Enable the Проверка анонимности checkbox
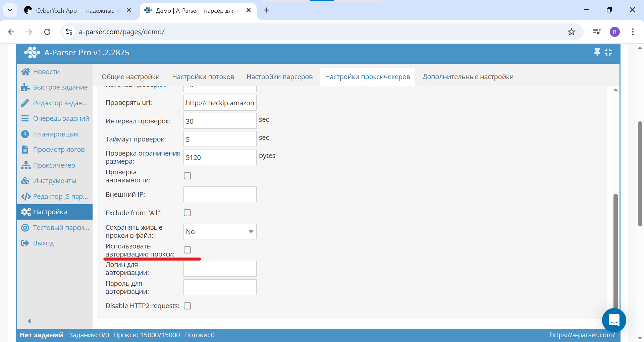The width and height of the screenshot is (644, 342). [187, 176]
